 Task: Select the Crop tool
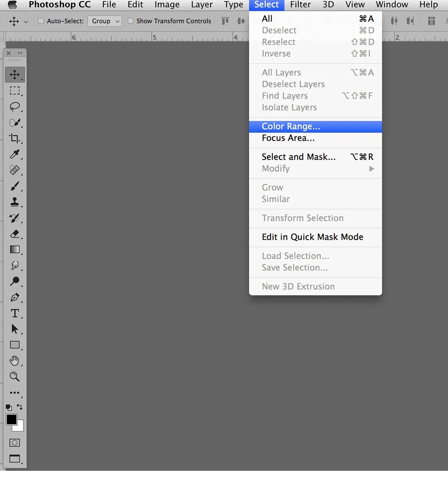(x=15, y=138)
